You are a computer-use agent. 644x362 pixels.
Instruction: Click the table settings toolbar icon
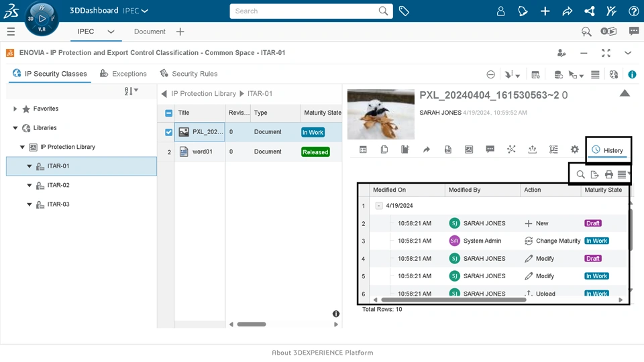coord(535,74)
